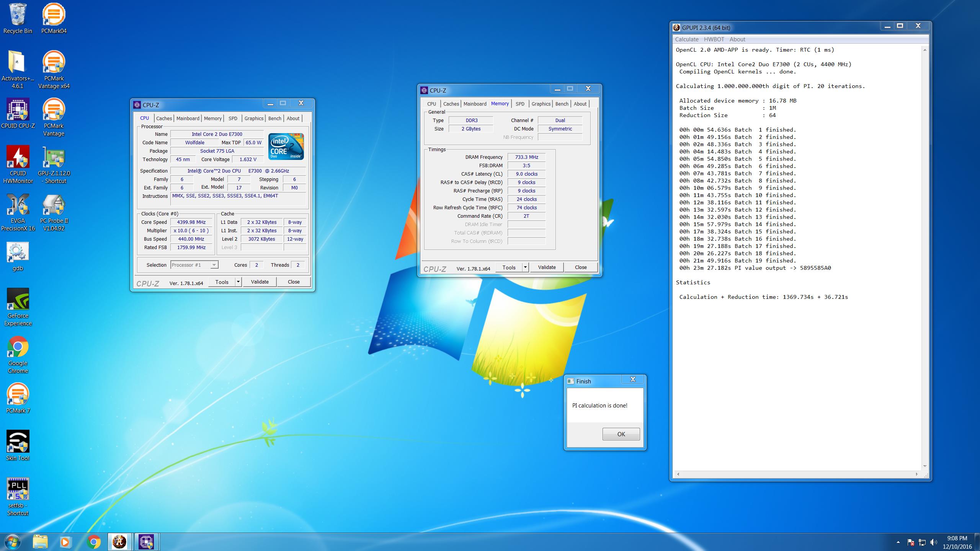Launch GeForce Experience desktop icon
The height and width of the screenshot is (551, 980).
pyautogui.click(x=18, y=307)
